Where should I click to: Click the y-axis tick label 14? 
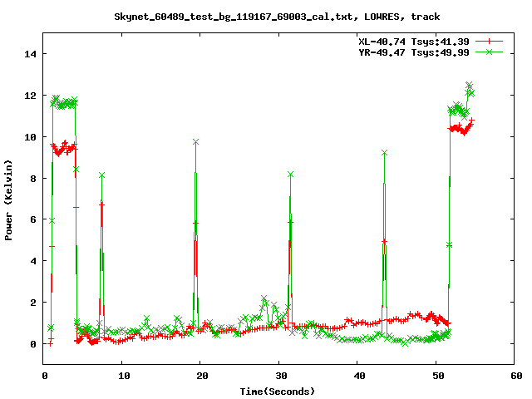pyautogui.click(x=30, y=54)
